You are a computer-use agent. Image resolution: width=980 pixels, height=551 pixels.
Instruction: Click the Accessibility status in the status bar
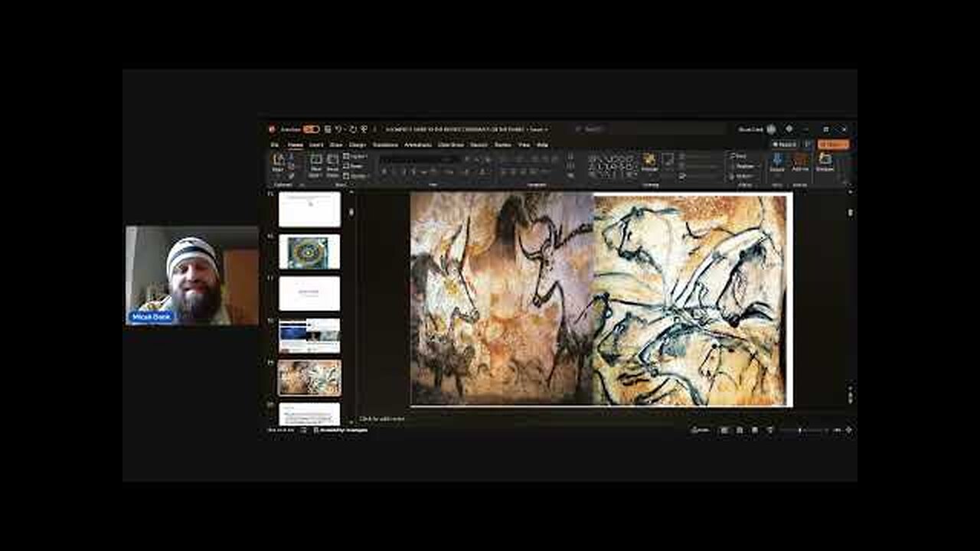340,430
